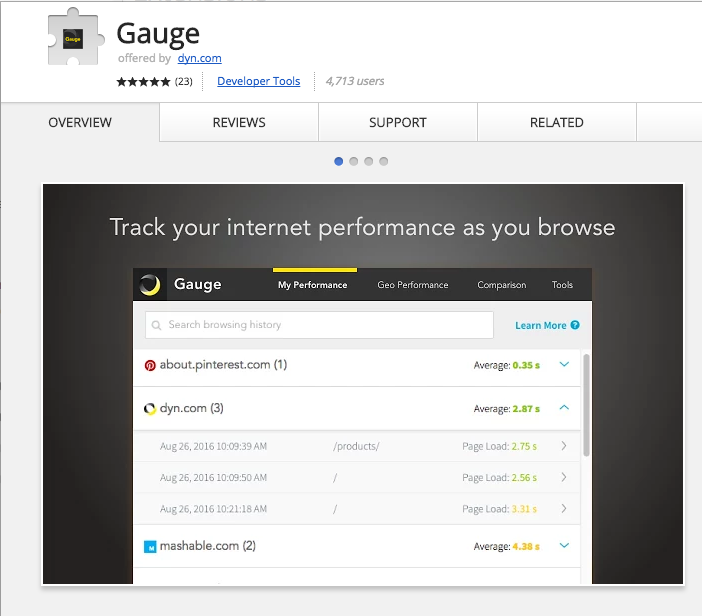This screenshot has width=702, height=616.
Task: Click 'about.pinterest.com (1)' row text
Action: coord(223,364)
